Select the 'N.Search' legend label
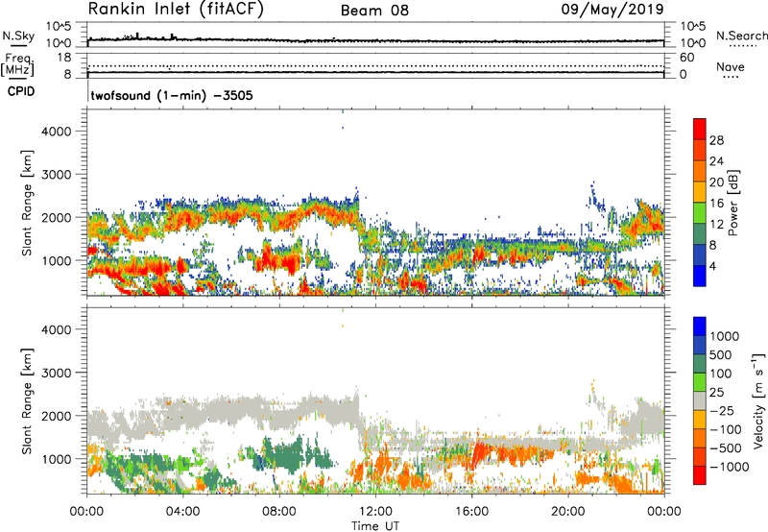The width and height of the screenshot is (768, 532). [741, 36]
